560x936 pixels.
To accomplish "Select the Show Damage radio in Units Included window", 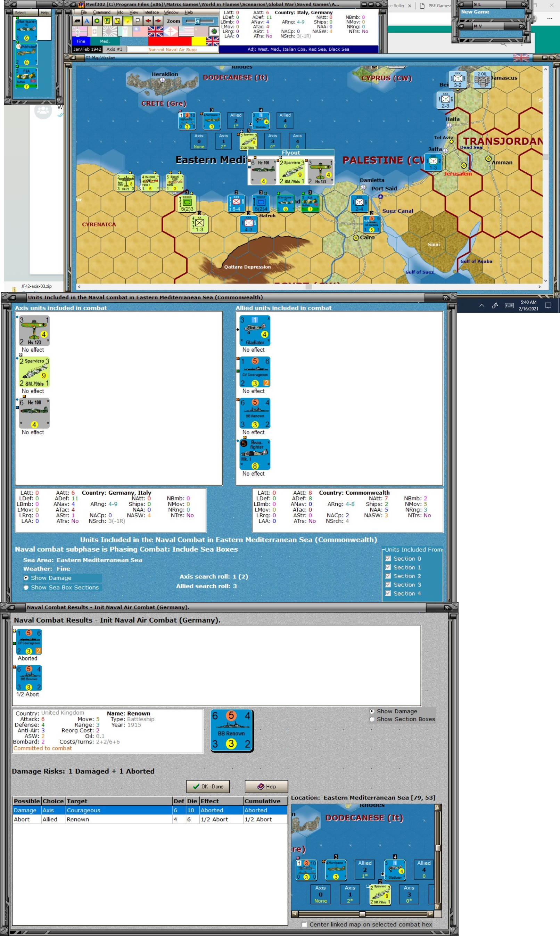I will click(x=26, y=578).
